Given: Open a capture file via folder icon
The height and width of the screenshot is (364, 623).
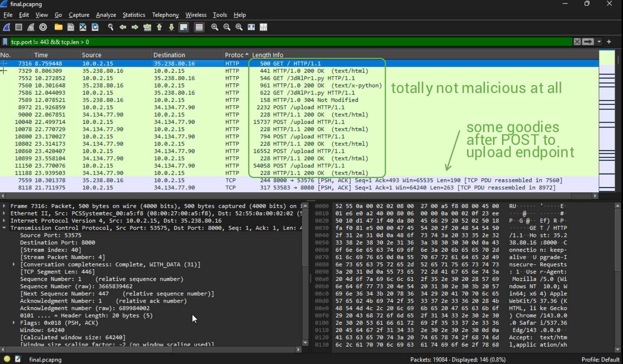Looking at the screenshot, I should tap(58, 27).
